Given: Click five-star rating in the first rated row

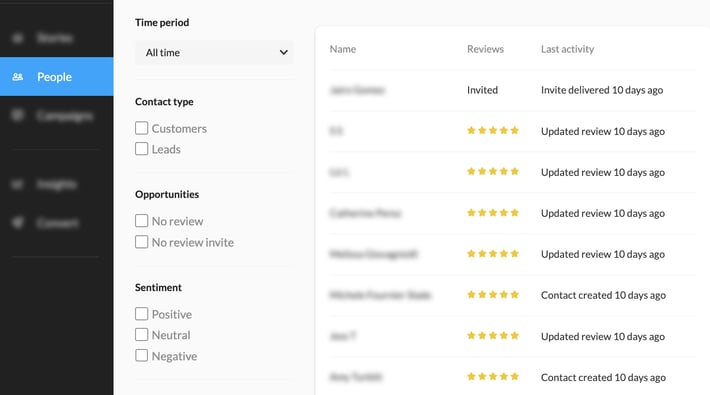Looking at the screenshot, I should [493, 130].
